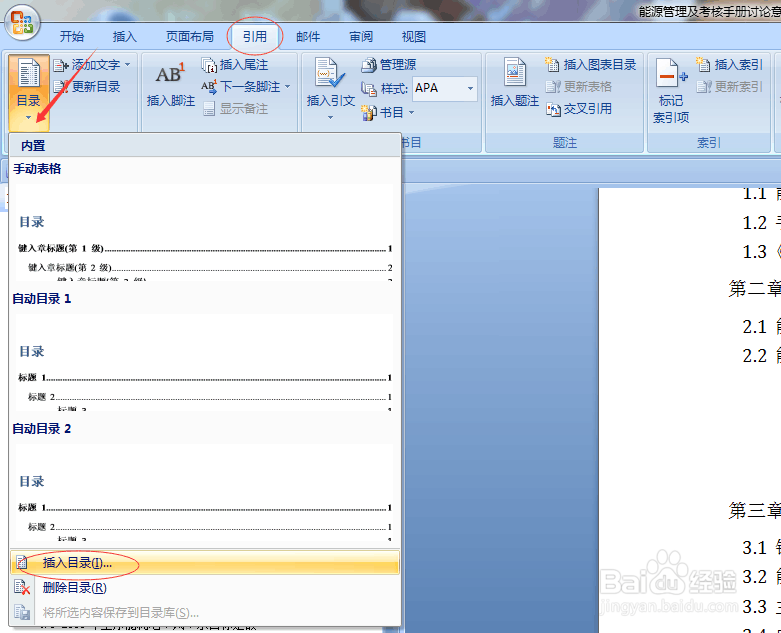
Task: Click the 样式 style icon
Action: point(369,89)
